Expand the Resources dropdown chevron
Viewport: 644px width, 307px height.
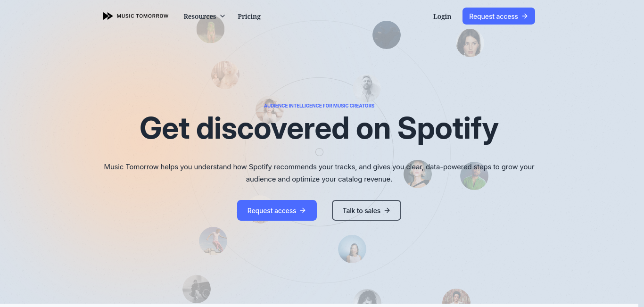[x=223, y=17]
